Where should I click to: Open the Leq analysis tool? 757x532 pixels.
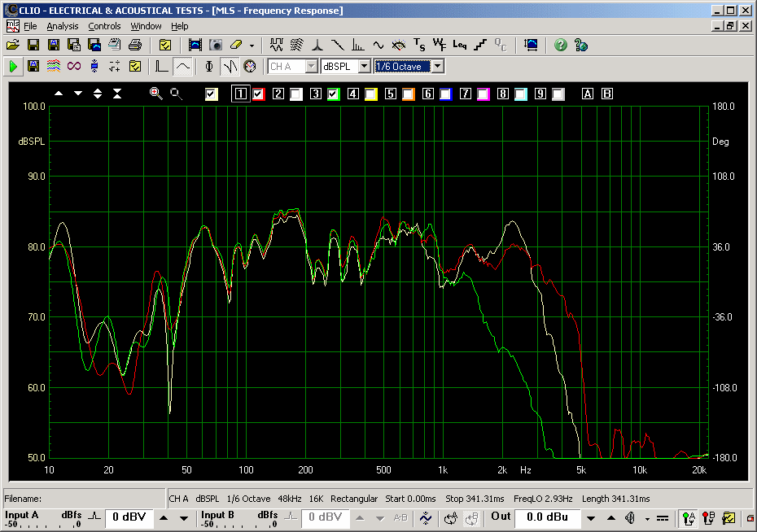460,45
